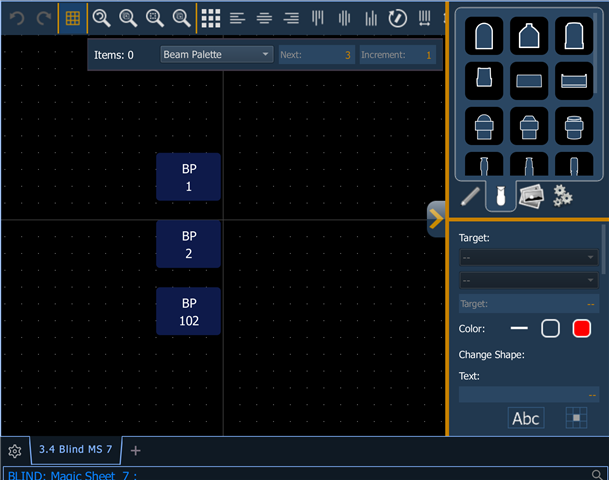Select the BP 102 object
Viewport: 609px width, 480px height.
click(189, 312)
